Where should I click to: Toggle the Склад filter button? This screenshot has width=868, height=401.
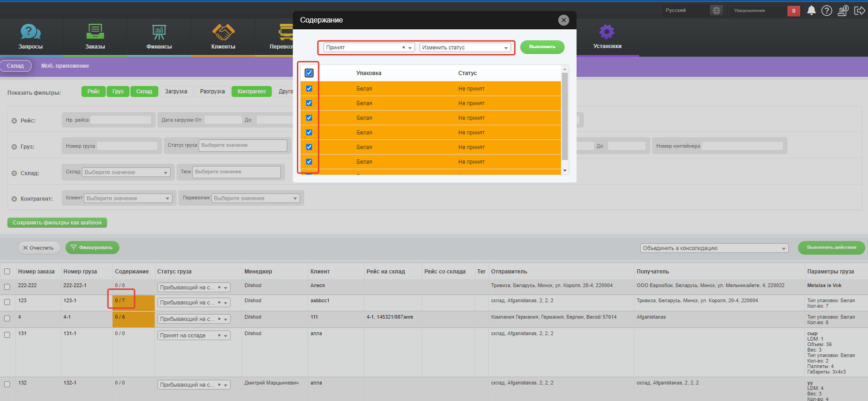pos(144,92)
